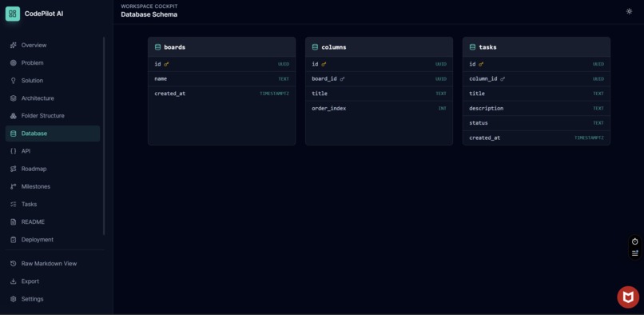Click the INT type label

pyautogui.click(x=442, y=109)
